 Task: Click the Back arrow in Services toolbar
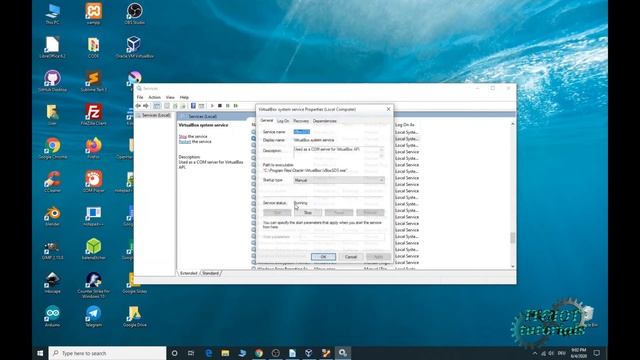[138, 106]
